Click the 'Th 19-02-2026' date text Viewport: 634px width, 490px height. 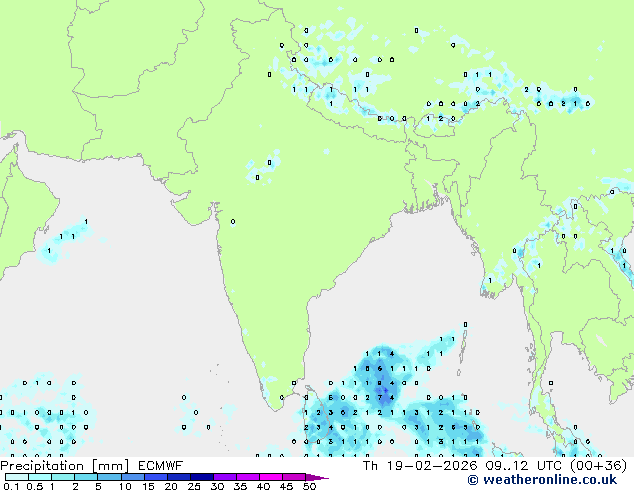pos(420,465)
